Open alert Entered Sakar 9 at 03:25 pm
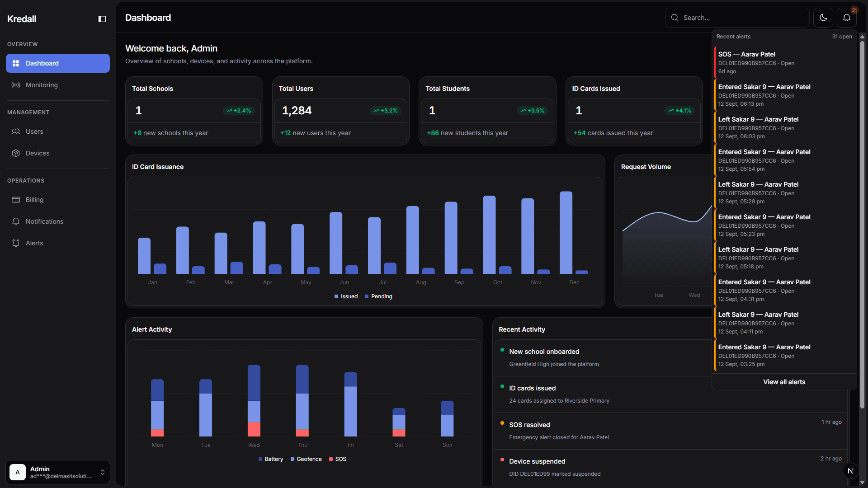868x488 pixels. [x=785, y=355]
